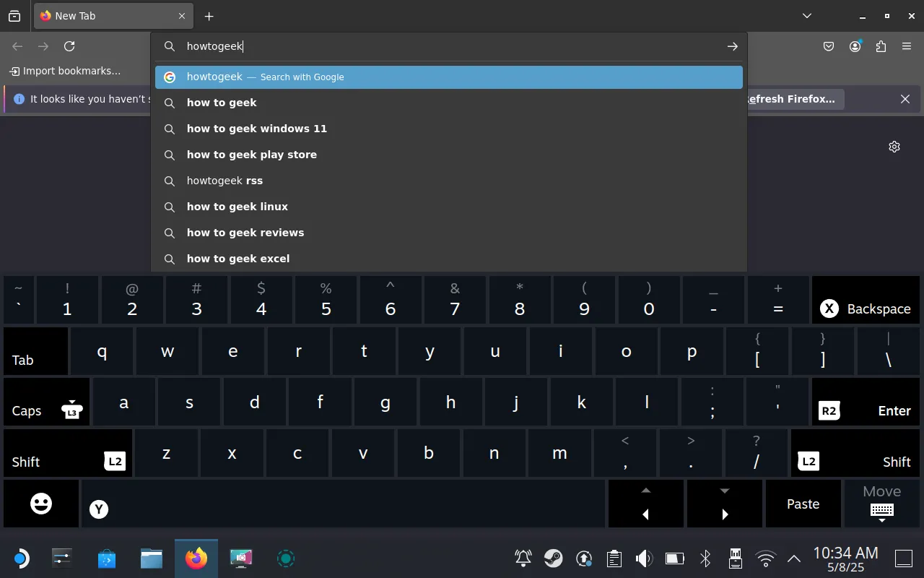Open the extensions icon in the toolbar
This screenshot has width=924, height=578.
pos(881,46)
